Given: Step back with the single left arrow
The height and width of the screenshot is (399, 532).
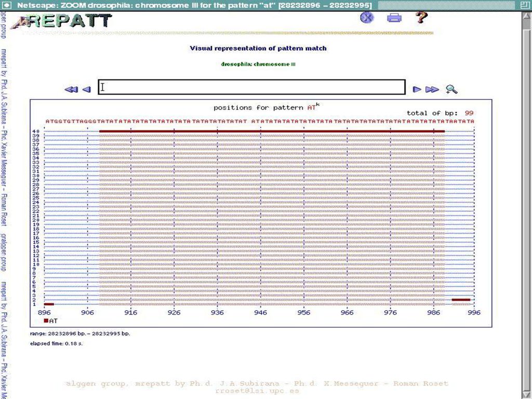Looking at the screenshot, I should pos(87,89).
